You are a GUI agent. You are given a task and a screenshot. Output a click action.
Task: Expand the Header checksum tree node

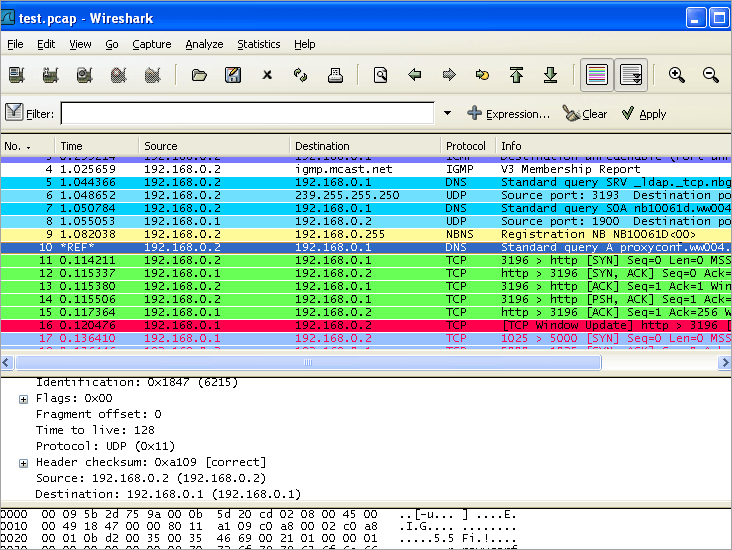[x=23, y=463]
